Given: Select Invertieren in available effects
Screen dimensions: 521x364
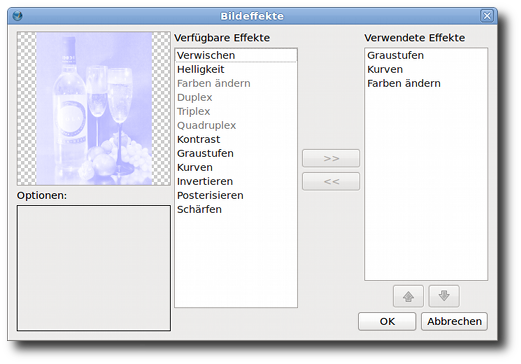Looking at the screenshot, I should click(x=236, y=181).
